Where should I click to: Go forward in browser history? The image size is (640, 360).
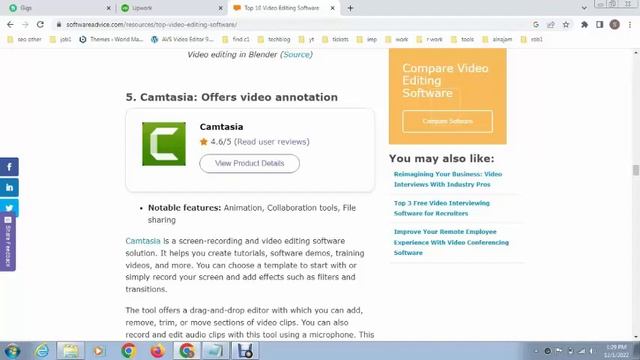click(25, 24)
